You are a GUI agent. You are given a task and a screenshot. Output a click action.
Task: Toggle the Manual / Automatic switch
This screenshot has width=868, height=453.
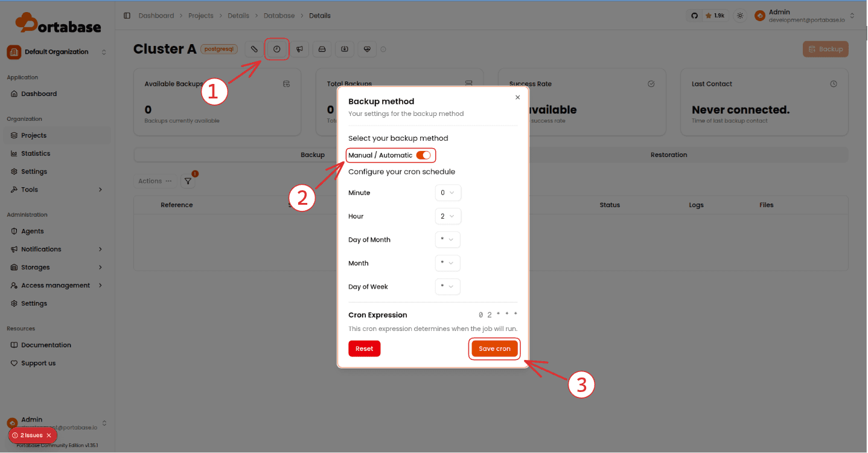coord(424,155)
